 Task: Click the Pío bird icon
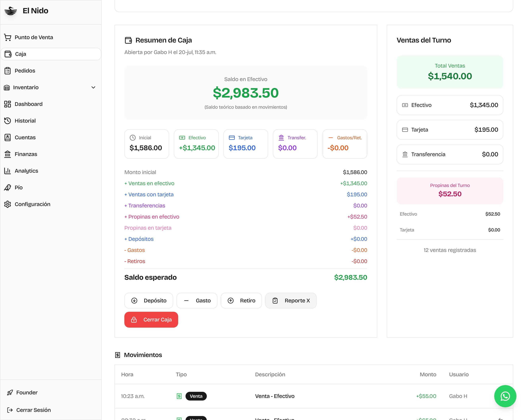point(8,187)
